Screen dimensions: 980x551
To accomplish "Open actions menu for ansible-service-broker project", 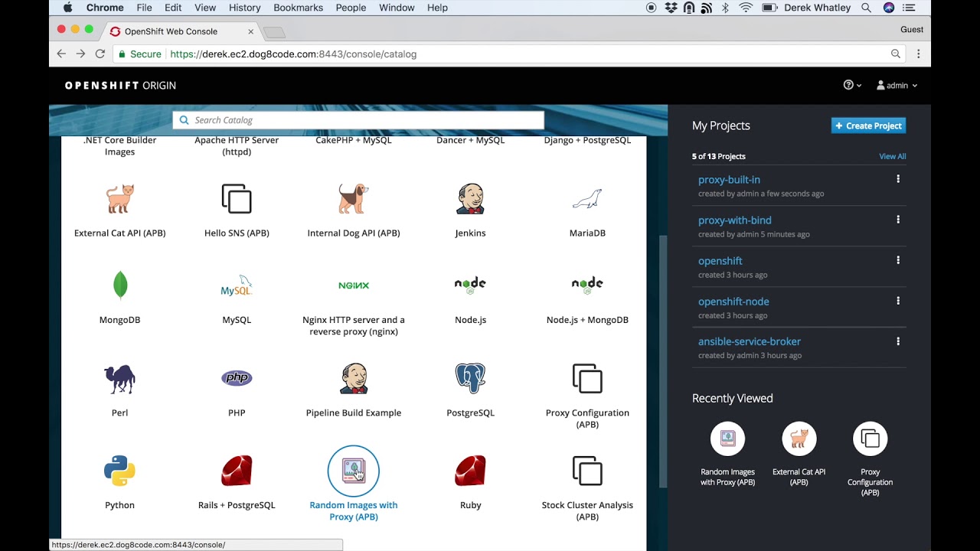I will [x=898, y=341].
